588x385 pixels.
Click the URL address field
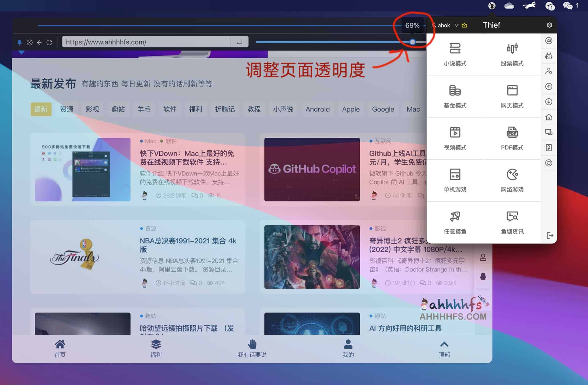(146, 42)
